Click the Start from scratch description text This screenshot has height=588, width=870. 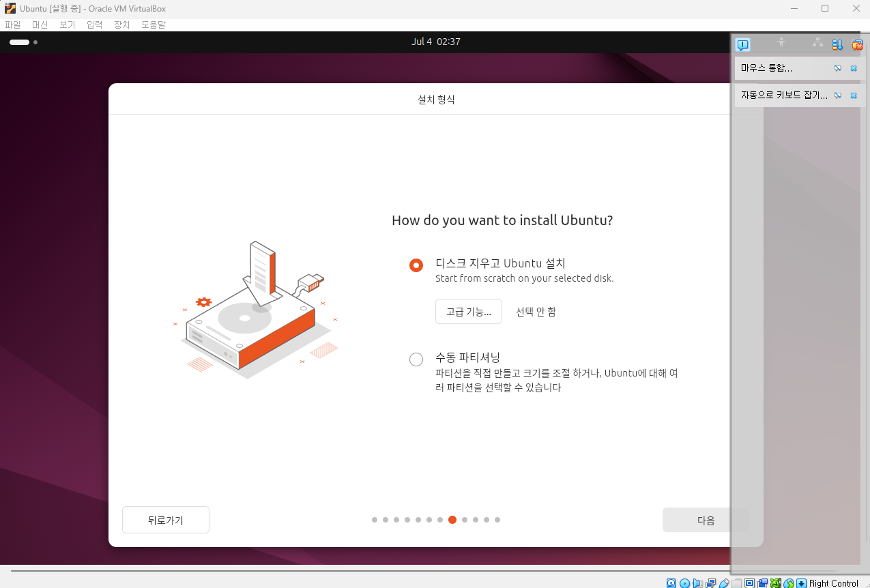(x=524, y=278)
